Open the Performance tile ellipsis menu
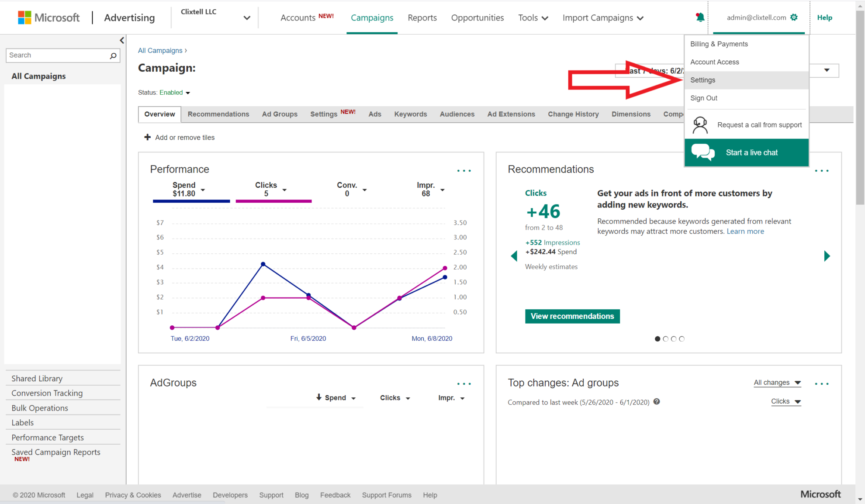This screenshot has width=865, height=504. click(x=464, y=170)
